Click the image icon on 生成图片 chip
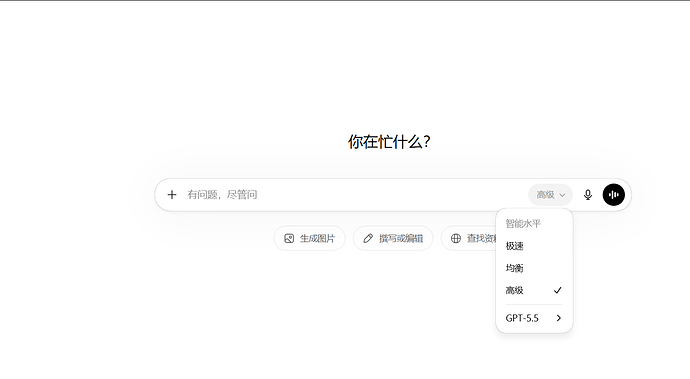The image size is (690, 379). (289, 239)
